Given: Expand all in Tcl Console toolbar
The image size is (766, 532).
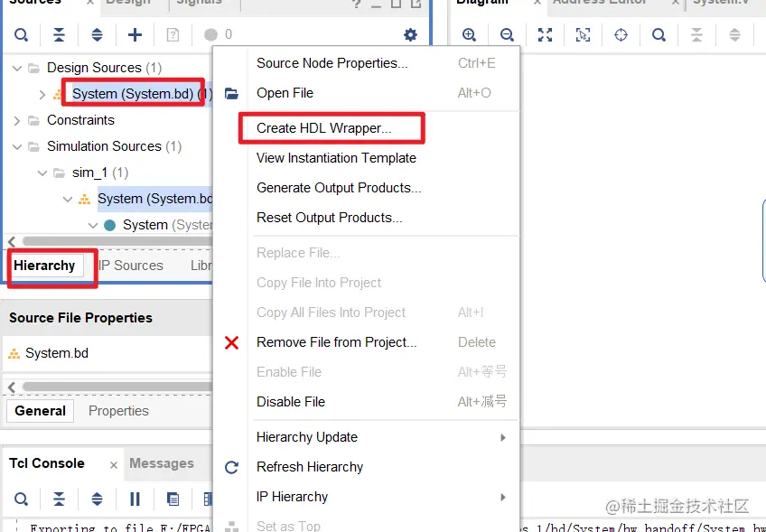Looking at the screenshot, I should 98,499.
